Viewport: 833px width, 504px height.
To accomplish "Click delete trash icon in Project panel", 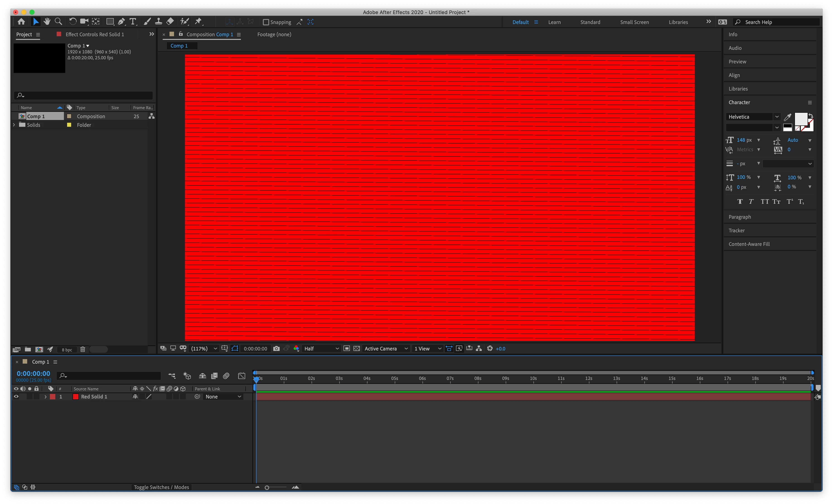I will click(x=82, y=349).
